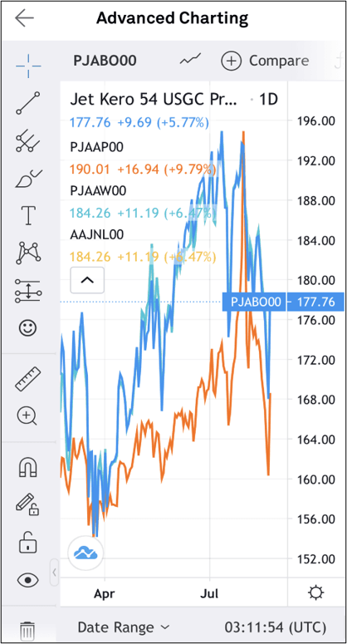Select the long position prediction tool
The height and width of the screenshot is (644, 347).
point(28,291)
